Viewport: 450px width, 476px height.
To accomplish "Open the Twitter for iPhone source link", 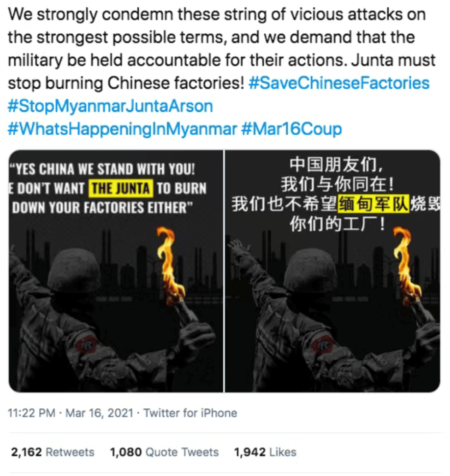I will [x=190, y=413].
